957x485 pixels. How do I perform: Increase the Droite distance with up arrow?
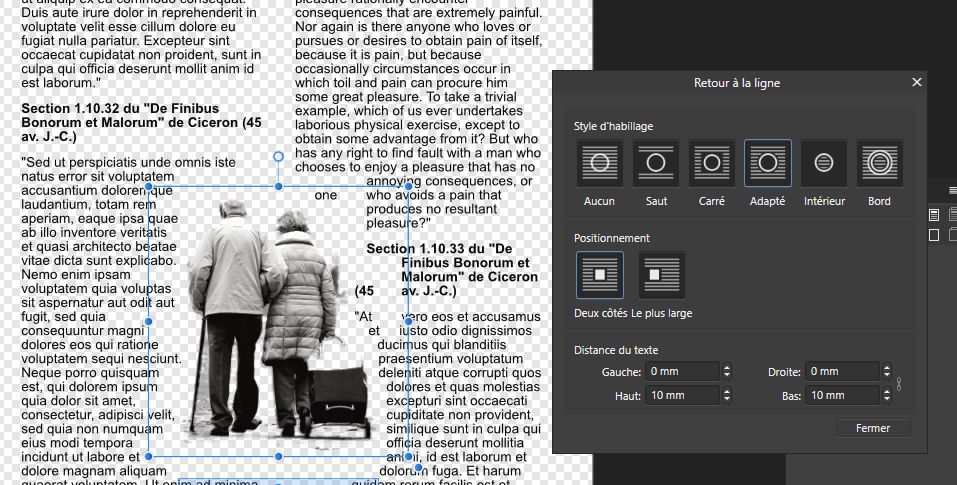(x=887, y=367)
